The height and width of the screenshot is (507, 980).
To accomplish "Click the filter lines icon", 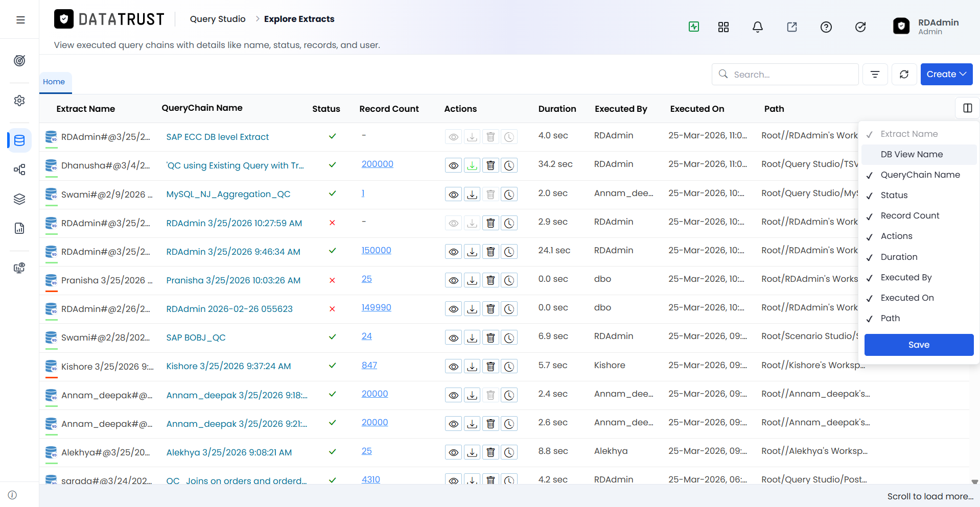I will tap(875, 75).
